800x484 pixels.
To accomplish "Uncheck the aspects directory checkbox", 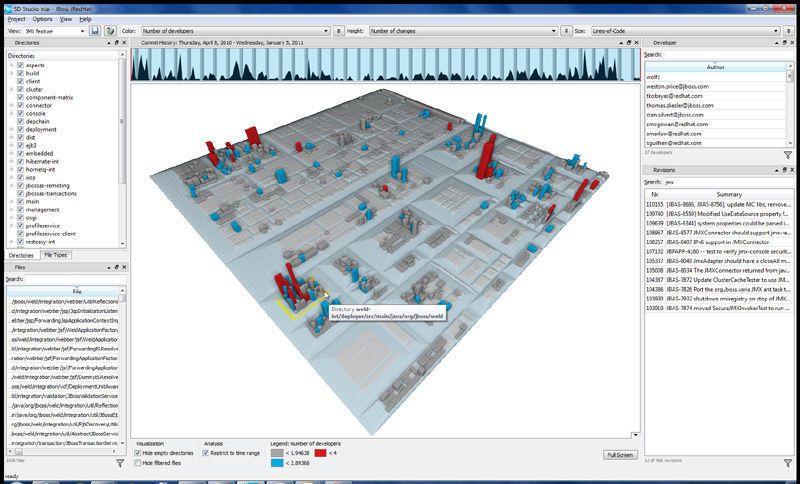I will click(x=20, y=65).
